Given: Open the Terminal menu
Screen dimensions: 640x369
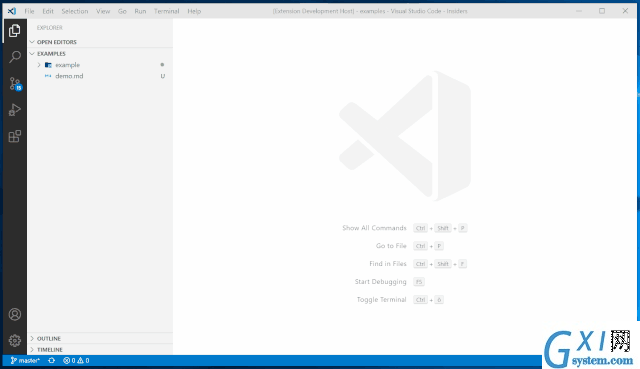Looking at the screenshot, I should [x=166, y=11].
